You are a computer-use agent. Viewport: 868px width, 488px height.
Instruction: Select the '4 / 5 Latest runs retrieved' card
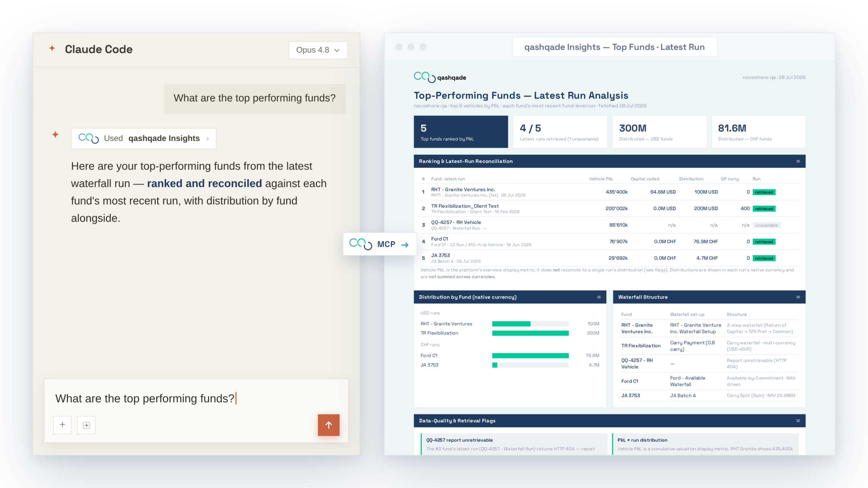pyautogui.click(x=560, y=132)
